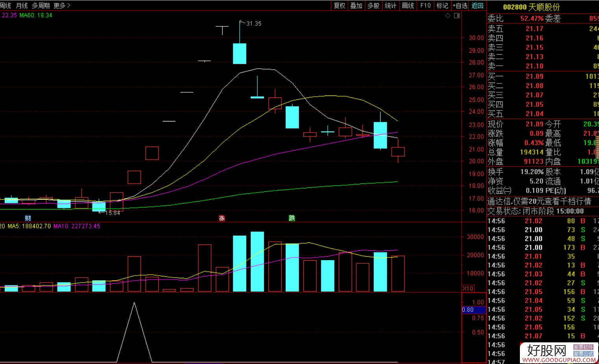The height and width of the screenshot is (364, 599).
Task: Click the 现价 21.09 current price
Action: (x=534, y=124)
